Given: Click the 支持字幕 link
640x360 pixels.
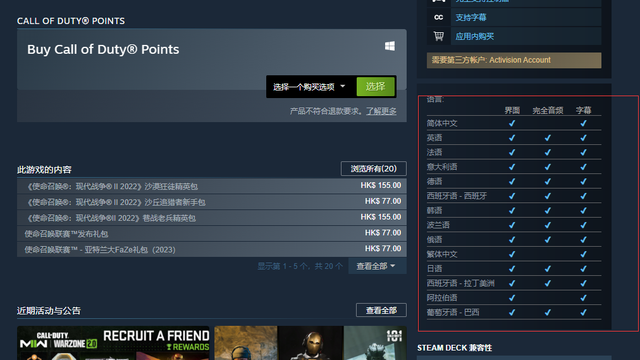Looking at the screenshot, I should pyautogui.click(x=471, y=17).
